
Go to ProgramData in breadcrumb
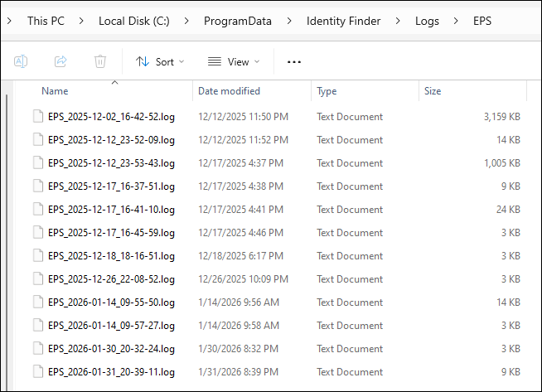(x=238, y=21)
